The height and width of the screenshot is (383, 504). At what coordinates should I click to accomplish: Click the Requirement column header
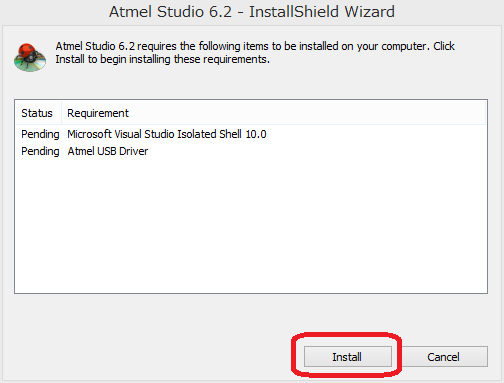pos(98,113)
